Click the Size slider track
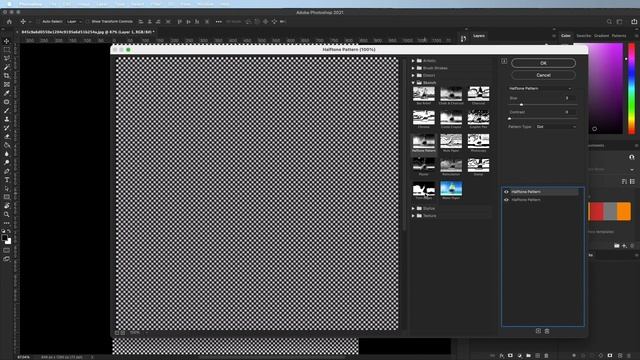This screenshot has width=640, height=360. coord(542,105)
